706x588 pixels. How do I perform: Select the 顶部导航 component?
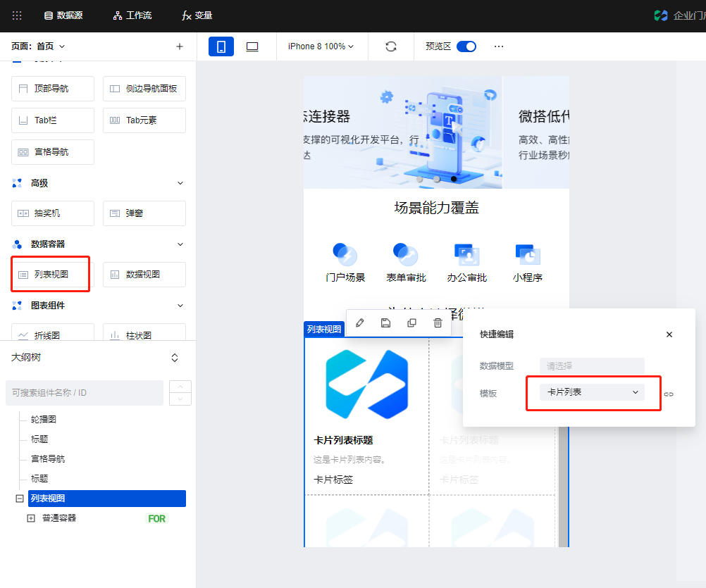coord(53,89)
